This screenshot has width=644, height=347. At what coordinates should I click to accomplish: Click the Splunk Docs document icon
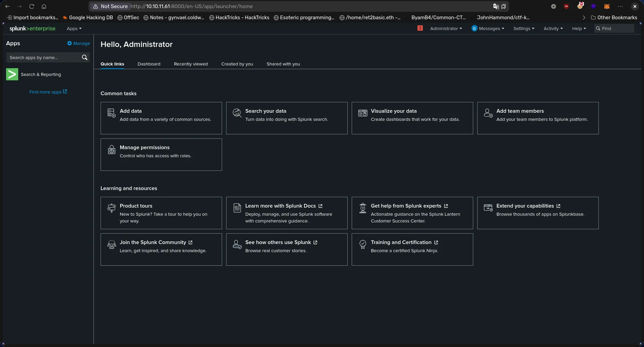(x=237, y=208)
